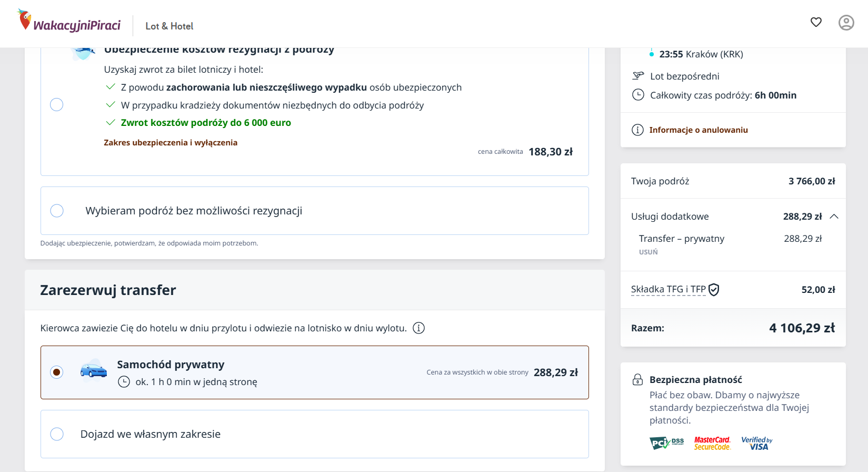
Task: Click the text Zwrot kosztów podróży do 6 000 euro
Action: (206, 123)
